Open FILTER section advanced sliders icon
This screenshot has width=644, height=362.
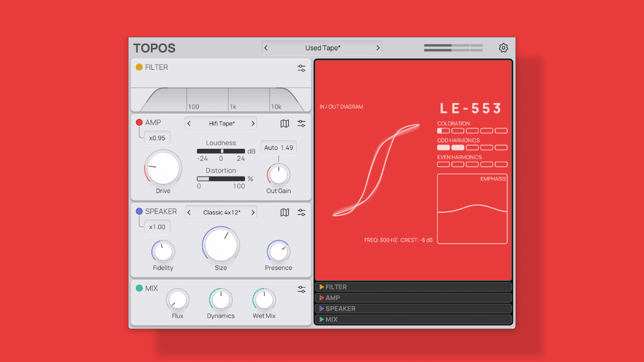[x=301, y=68]
